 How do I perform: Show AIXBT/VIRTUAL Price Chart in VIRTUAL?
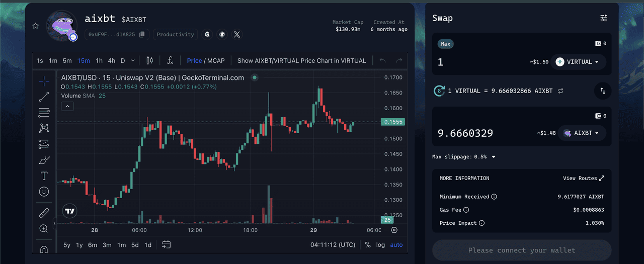coord(301,60)
